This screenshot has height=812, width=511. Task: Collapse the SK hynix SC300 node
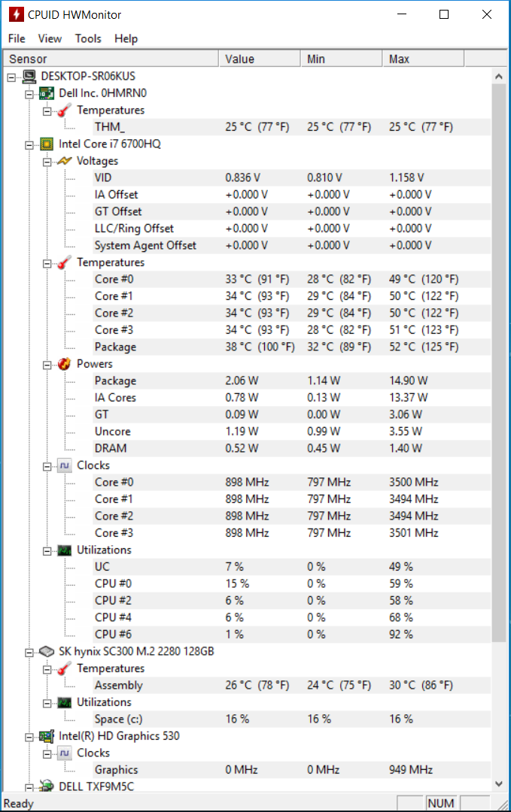coord(29,653)
